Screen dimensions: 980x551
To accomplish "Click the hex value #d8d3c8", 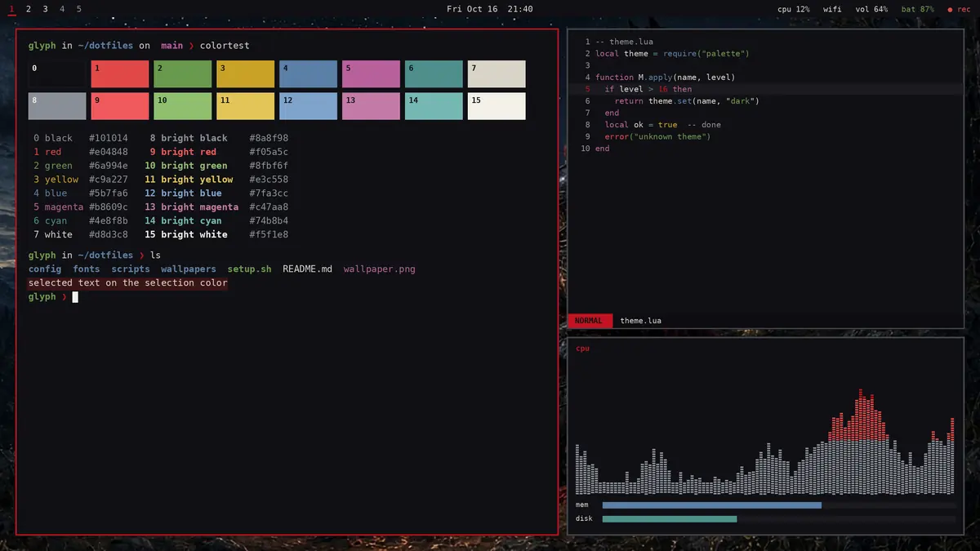I will 109,235.
